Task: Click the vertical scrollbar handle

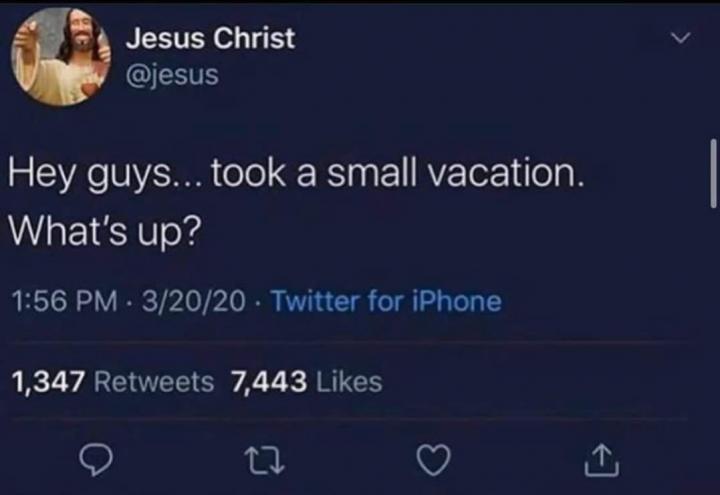Action: 713,174
